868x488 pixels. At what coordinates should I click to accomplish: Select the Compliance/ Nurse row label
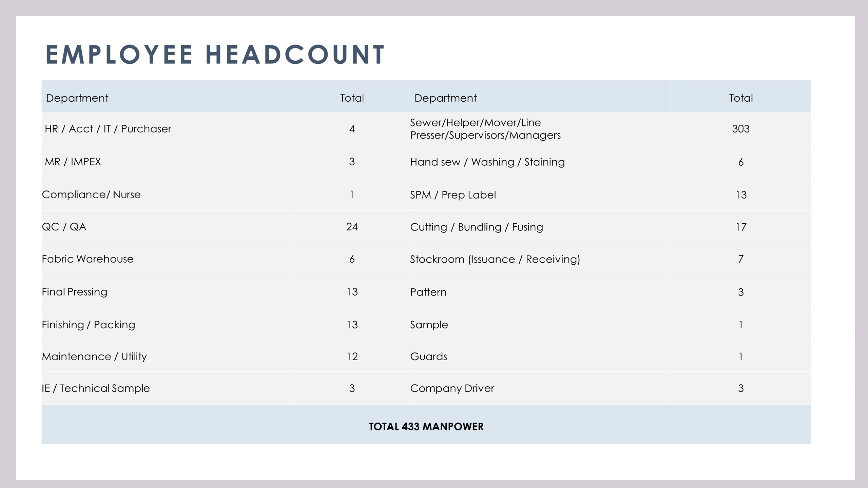point(91,195)
